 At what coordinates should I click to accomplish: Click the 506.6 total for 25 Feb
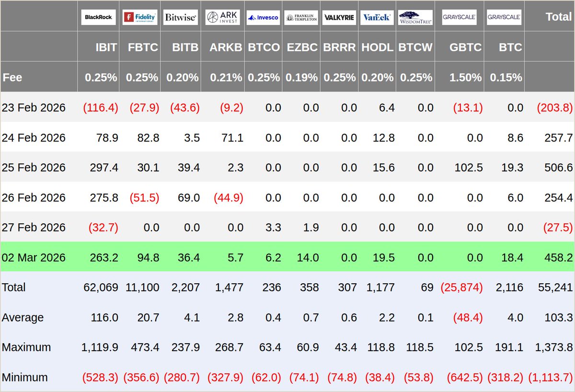tap(558, 167)
